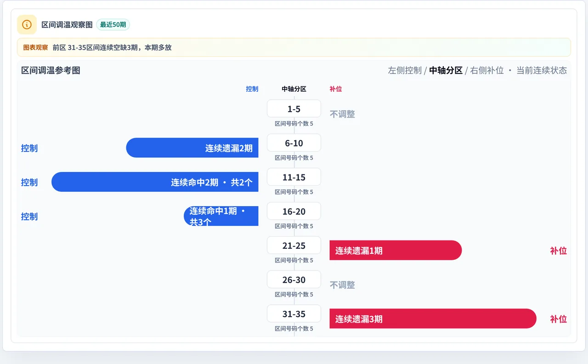Click the "控制" label on the 6-10 row
This screenshot has height=364, width=588.
tap(29, 148)
